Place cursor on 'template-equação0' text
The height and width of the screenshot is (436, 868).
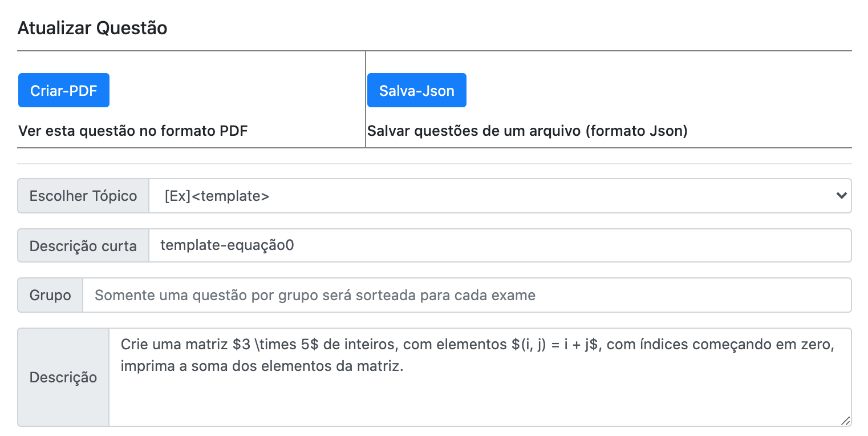tap(227, 245)
